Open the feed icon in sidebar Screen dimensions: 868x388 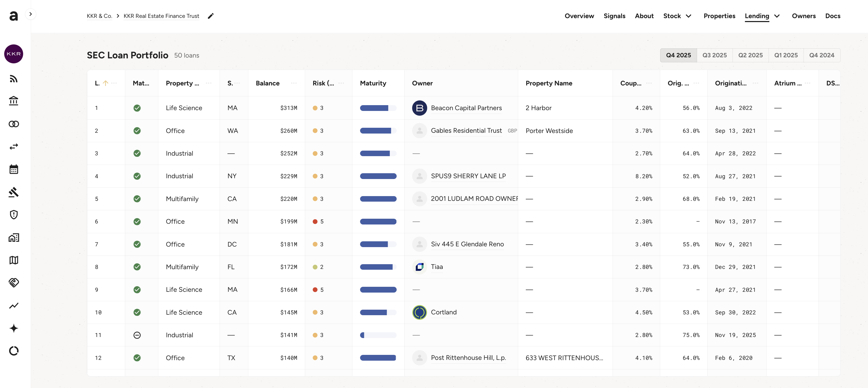pyautogui.click(x=13, y=79)
